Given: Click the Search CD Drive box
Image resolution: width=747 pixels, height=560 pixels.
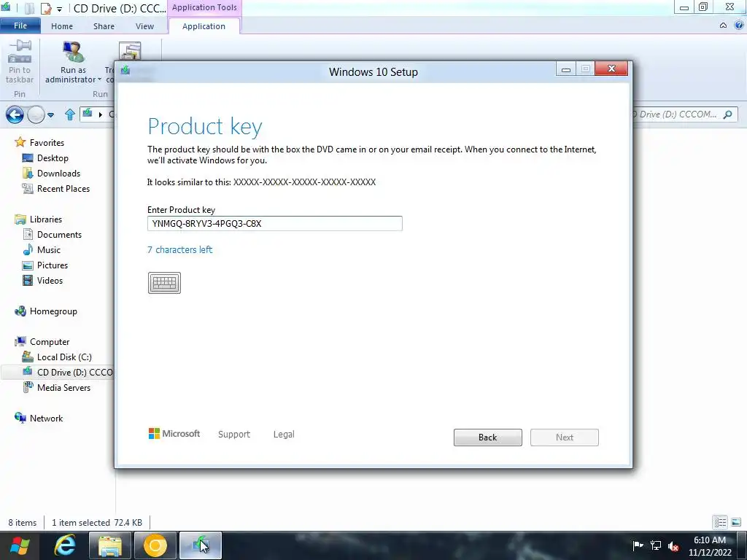Looking at the screenshot, I should [x=684, y=114].
